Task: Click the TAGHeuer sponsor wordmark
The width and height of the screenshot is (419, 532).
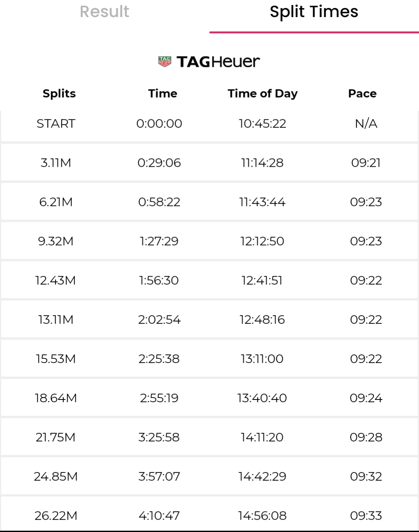Action: tap(218, 61)
